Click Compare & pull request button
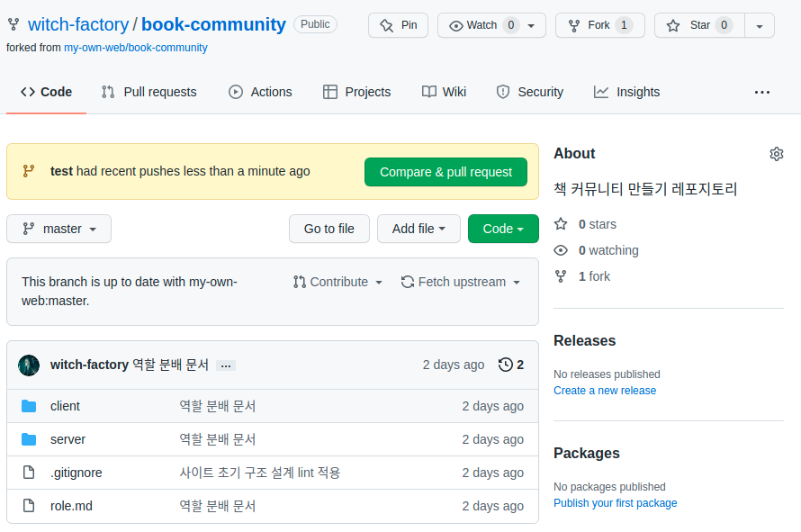 [x=445, y=172]
